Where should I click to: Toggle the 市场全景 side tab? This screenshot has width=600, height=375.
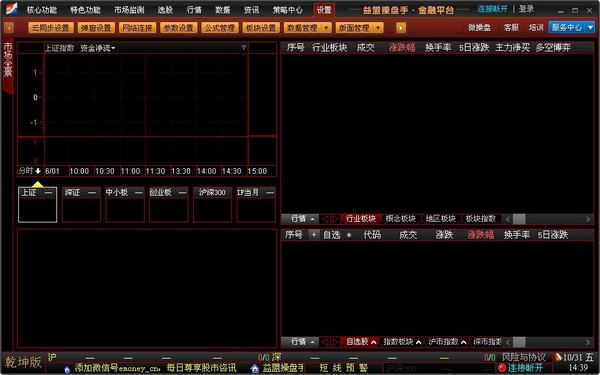pyautogui.click(x=8, y=65)
